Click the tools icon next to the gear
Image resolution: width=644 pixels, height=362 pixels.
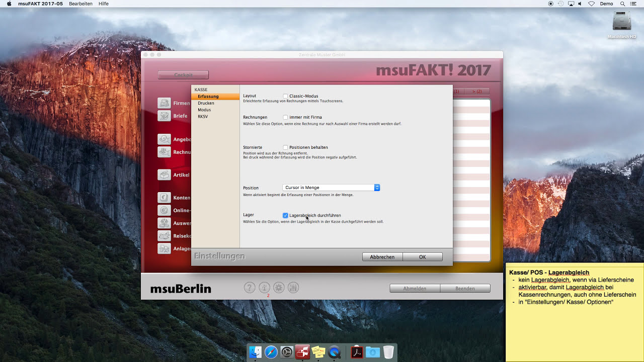[293, 288]
